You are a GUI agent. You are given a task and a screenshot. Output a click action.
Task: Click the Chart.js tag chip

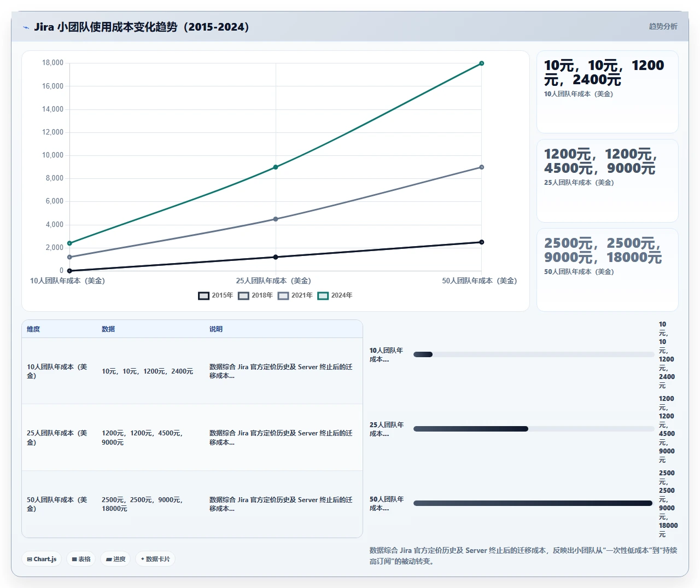[x=42, y=559]
